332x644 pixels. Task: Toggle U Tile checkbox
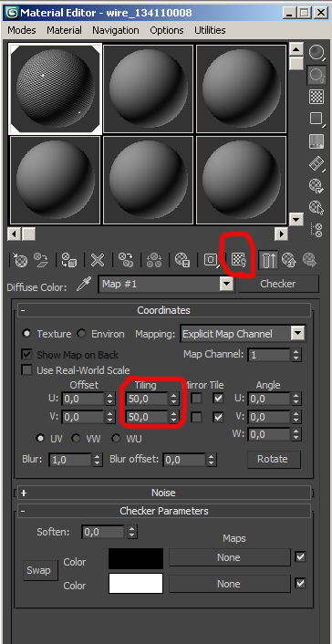tap(218, 398)
